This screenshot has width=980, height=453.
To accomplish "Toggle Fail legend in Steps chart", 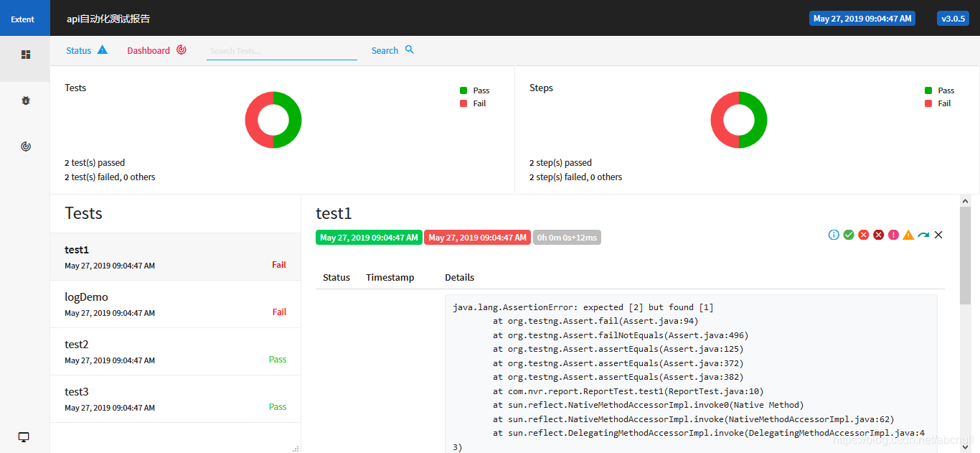I will [938, 103].
